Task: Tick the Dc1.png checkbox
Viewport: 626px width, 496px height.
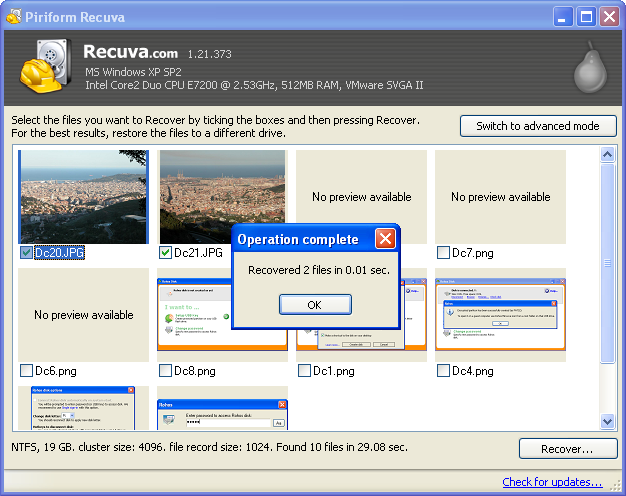Action: pyautogui.click(x=304, y=371)
